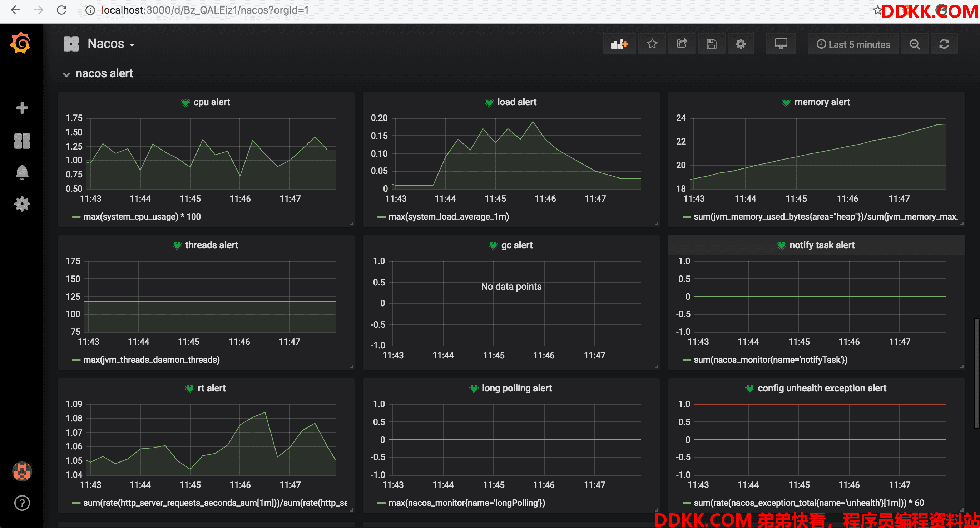Toggle http_server_requests_seconds_sum legend series
Viewport: 980px width, 528px height.
pos(215,503)
